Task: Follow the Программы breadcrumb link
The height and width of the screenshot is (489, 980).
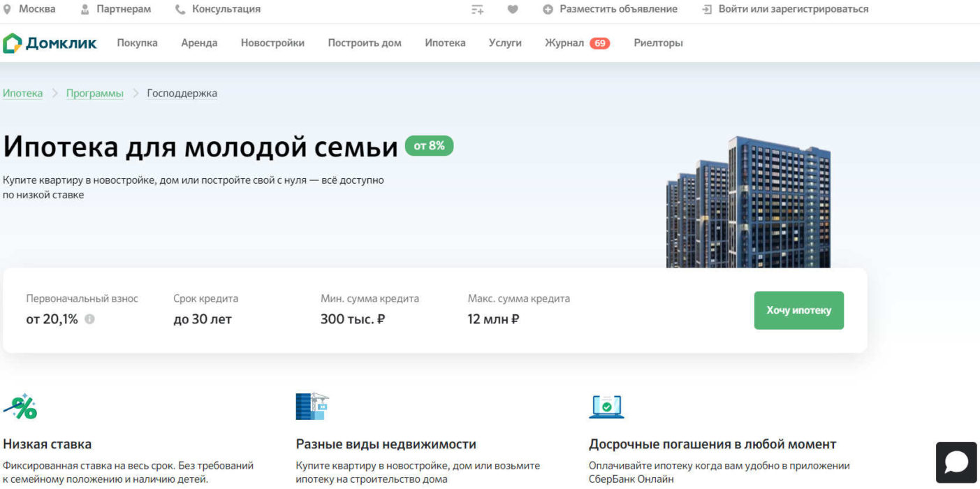Action: point(94,92)
